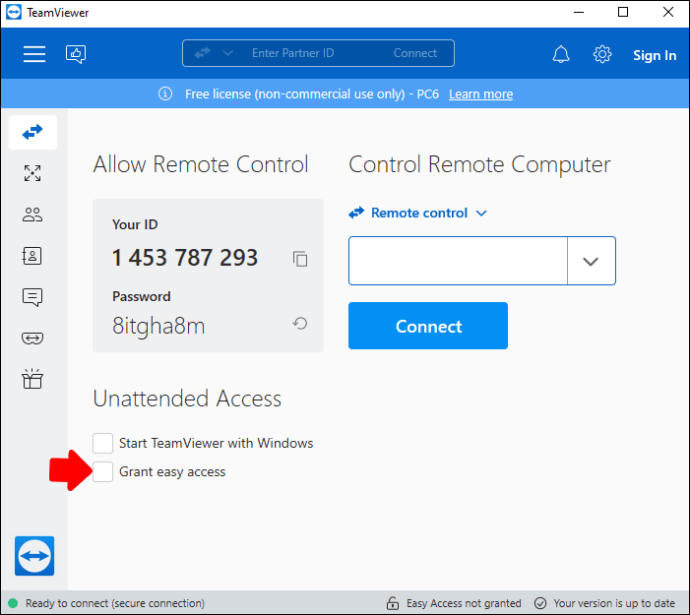
Task: Switch to Remote Control sidebar tab
Action: pyautogui.click(x=32, y=131)
